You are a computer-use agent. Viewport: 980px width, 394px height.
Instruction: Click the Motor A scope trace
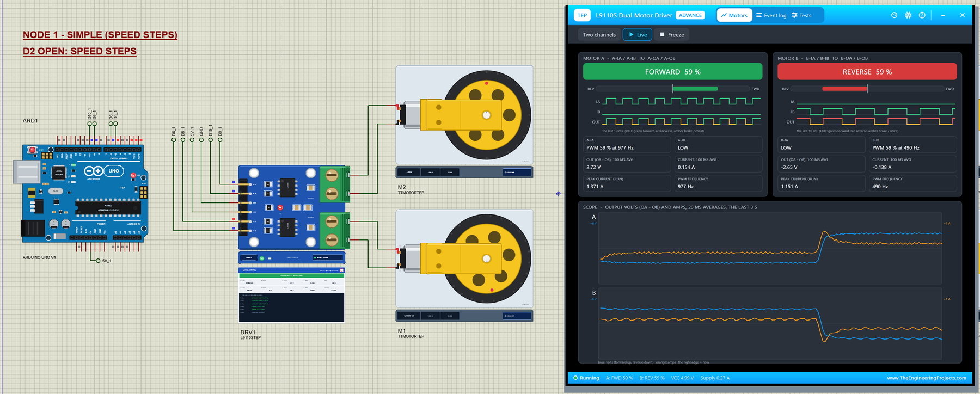[x=771, y=248]
